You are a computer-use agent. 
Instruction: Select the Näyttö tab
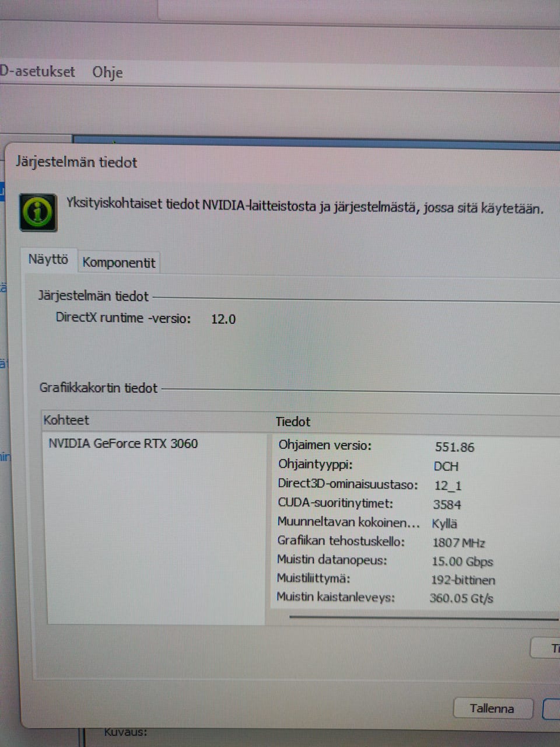[48, 259]
